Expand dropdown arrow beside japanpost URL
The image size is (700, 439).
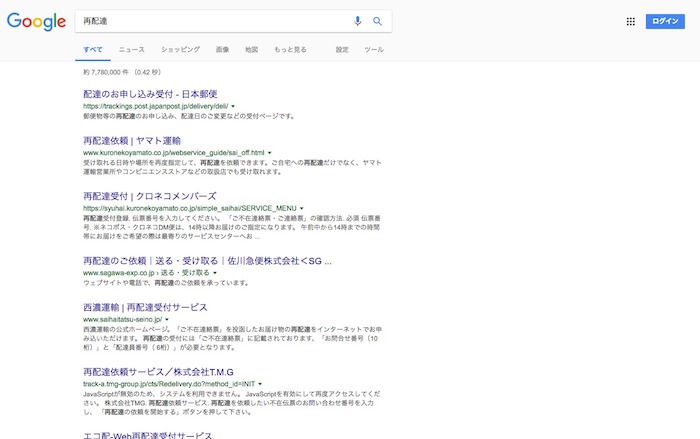tap(233, 105)
